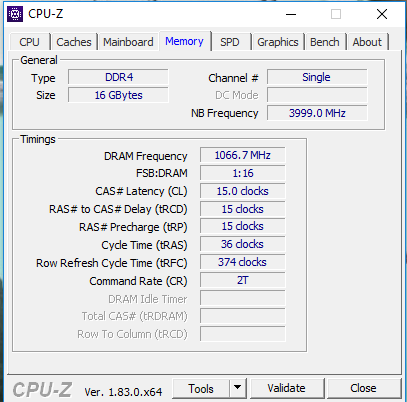Open the Bench tab
Viewport: 407px width, 402px height.
point(325,42)
